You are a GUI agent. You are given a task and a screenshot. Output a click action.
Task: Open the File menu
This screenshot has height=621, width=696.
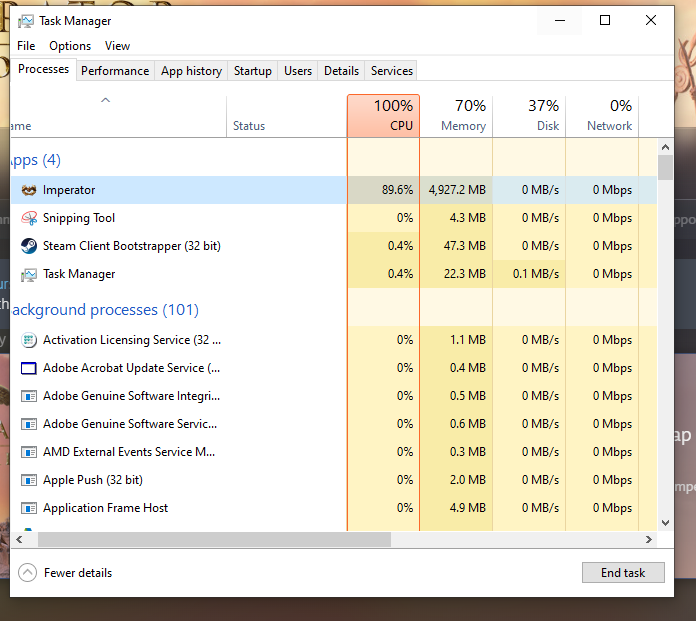(26, 46)
